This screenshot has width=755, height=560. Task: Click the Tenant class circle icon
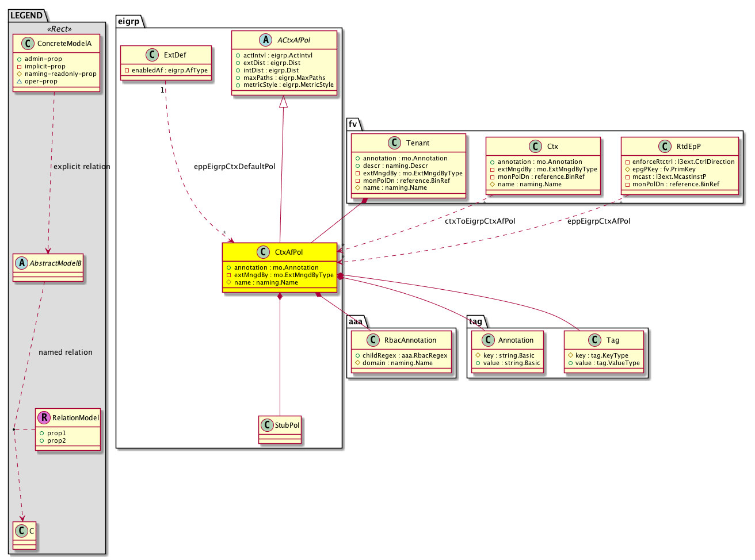tap(394, 143)
